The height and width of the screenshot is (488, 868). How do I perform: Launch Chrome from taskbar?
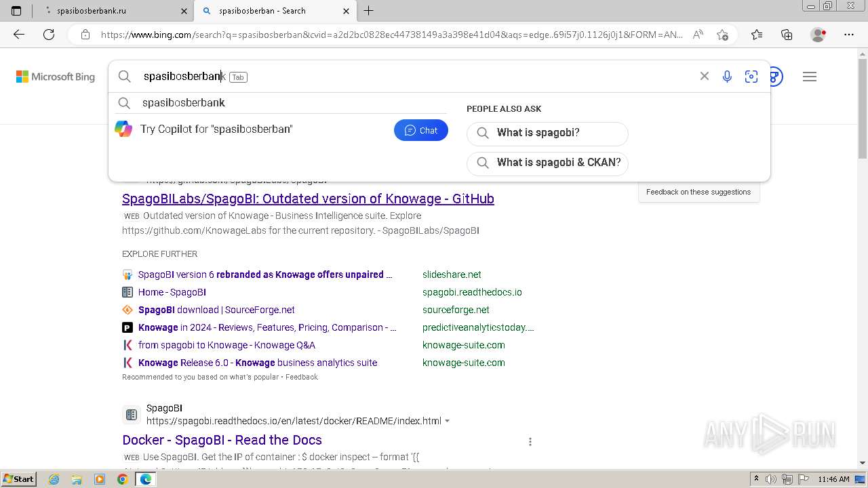click(x=122, y=479)
